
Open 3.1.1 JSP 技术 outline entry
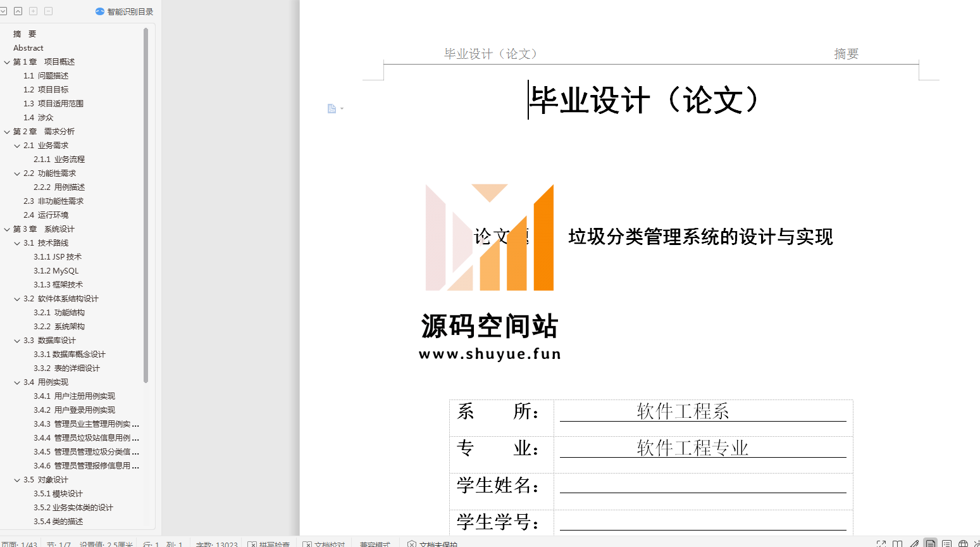(x=58, y=257)
